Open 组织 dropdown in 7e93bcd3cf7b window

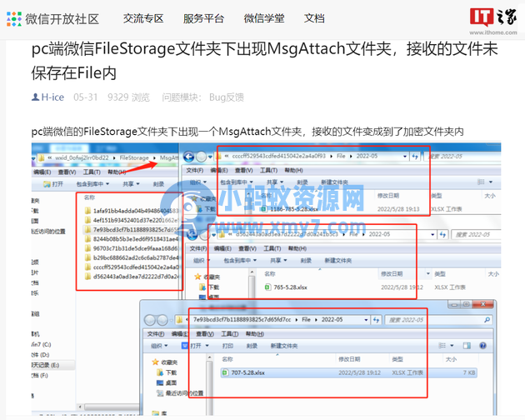click(x=159, y=346)
